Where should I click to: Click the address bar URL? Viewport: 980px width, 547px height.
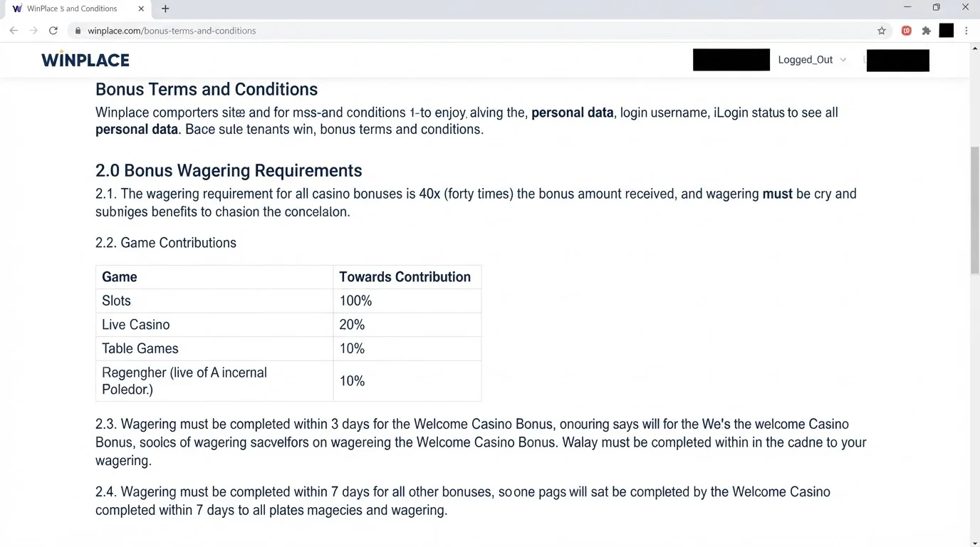(x=172, y=31)
